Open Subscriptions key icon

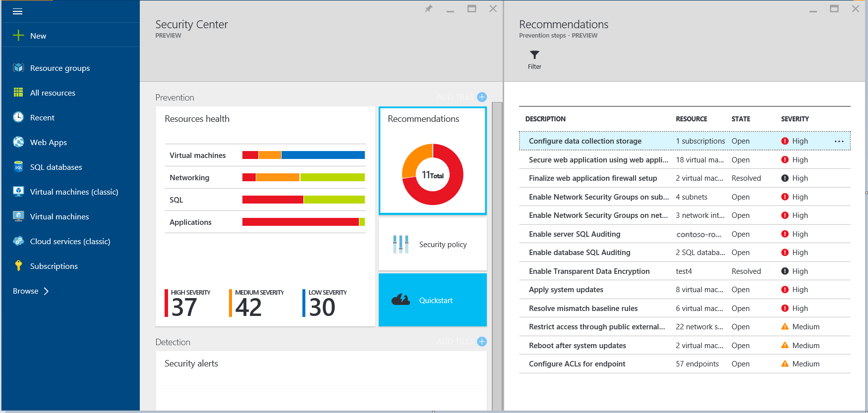point(18,265)
